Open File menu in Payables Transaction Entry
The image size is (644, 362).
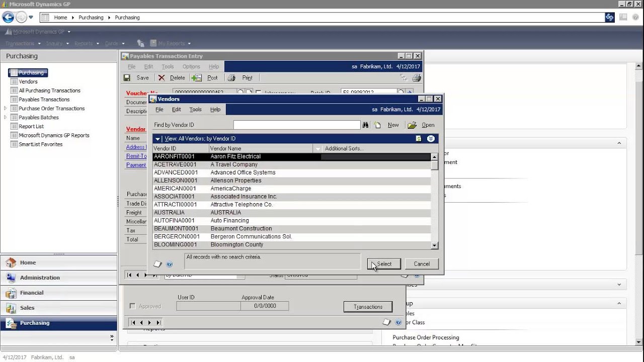132,66
